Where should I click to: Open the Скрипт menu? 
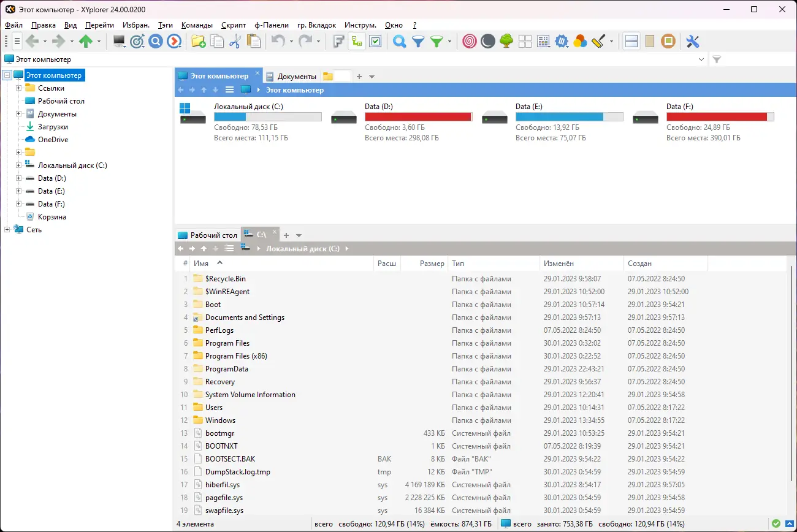(x=234, y=25)
